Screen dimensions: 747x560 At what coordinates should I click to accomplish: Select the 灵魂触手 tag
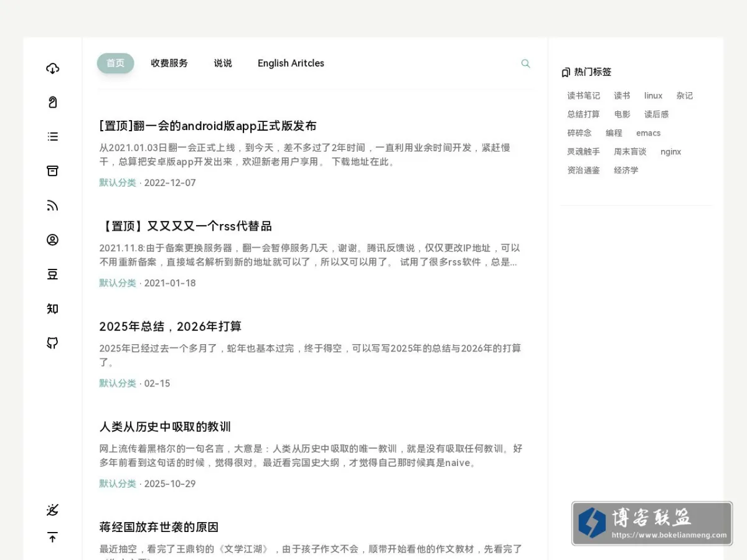pos(583,152)
